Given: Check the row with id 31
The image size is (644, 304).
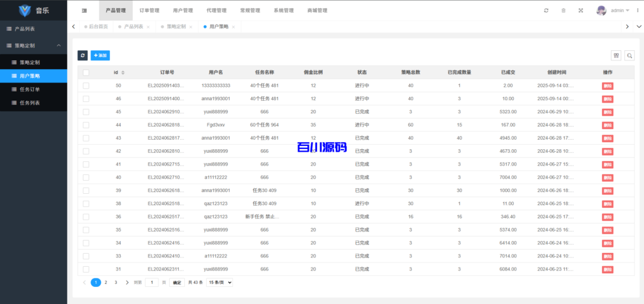Looking at the screenshot, I should pos(86,269).
